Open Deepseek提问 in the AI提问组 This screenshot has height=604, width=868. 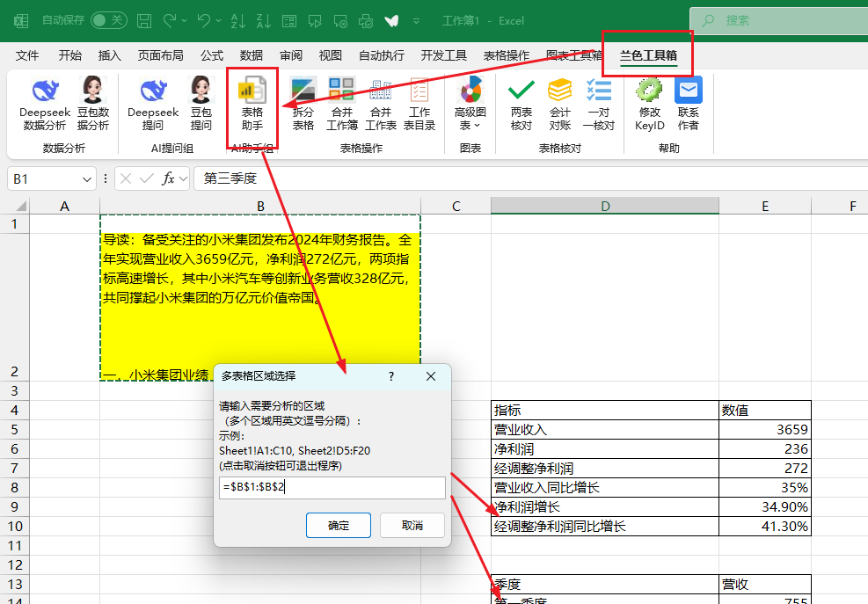(x=153, y=104)
